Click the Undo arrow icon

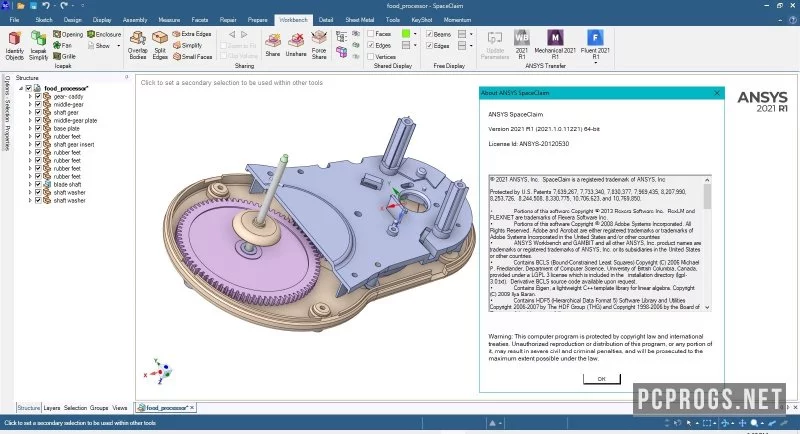coord(45,6)
